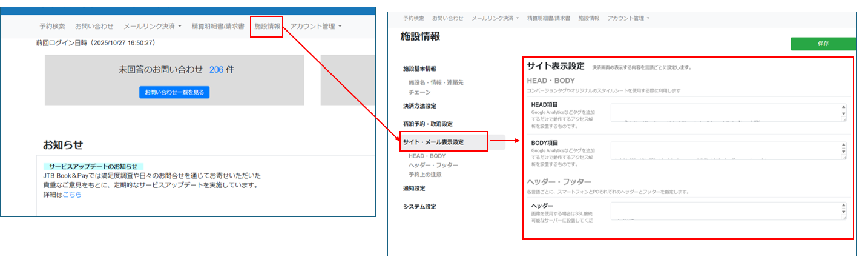The height and width of the screenshot is (268, 868).
Task: Click inside the BODY項目 text area
Action: pyautogui.click(x=728, y=152)
